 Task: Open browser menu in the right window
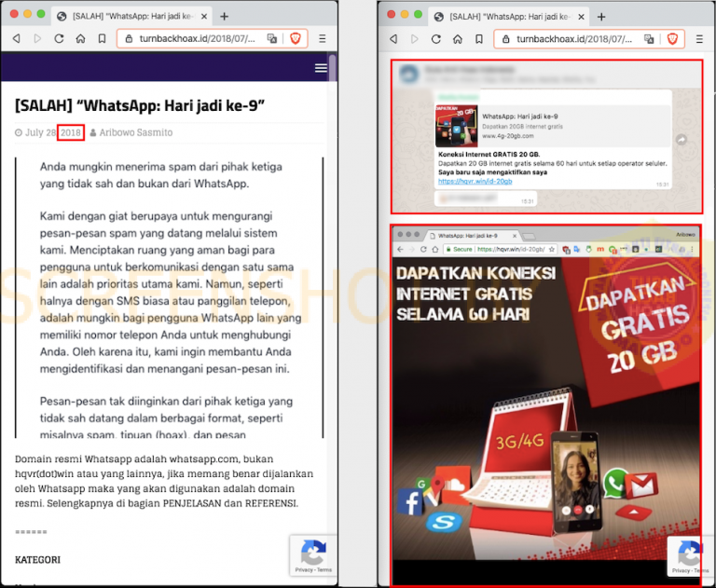click(x=699, y=39)
